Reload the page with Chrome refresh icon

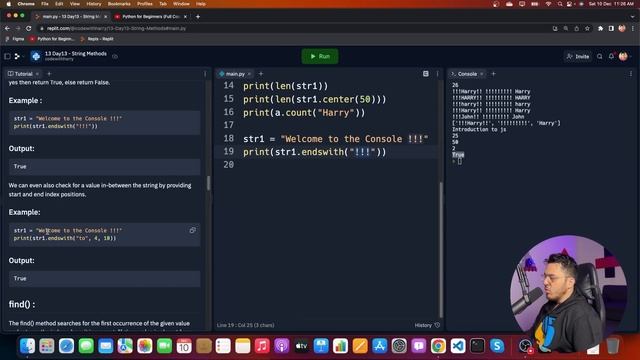(x=29, y=28)
